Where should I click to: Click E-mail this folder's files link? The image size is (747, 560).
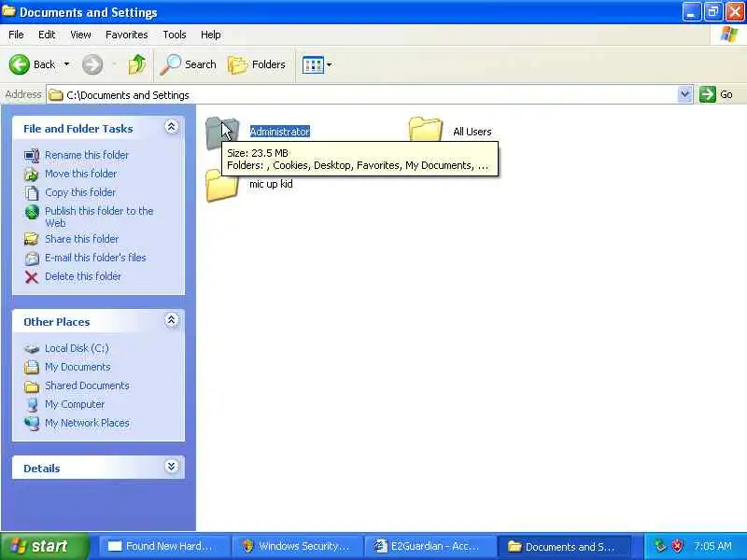coord(95,258)
